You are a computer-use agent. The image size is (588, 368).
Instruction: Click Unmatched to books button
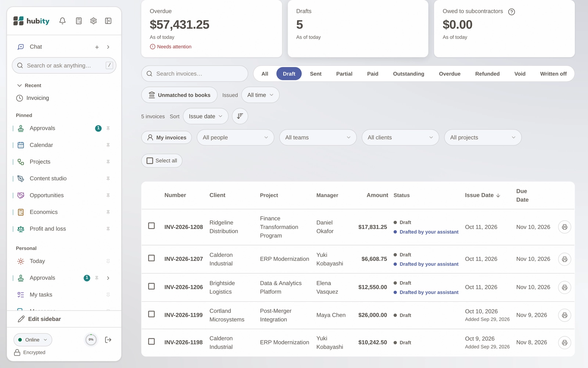coord(179,95)
